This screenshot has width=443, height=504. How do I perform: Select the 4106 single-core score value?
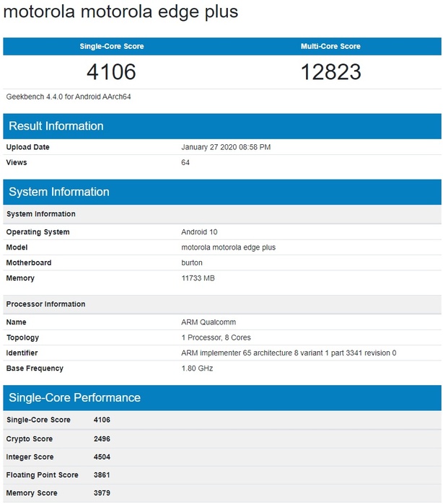[111, 72]
